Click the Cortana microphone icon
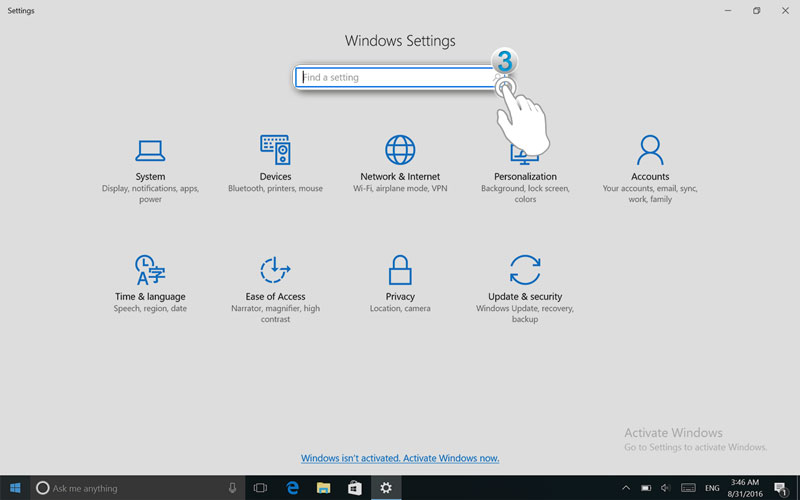800x500 pixels. [232, 488]
